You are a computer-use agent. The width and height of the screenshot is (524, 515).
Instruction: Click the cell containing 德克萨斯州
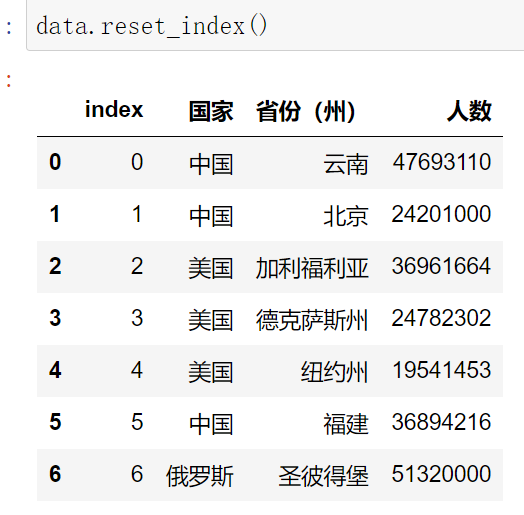pos(312,320)
